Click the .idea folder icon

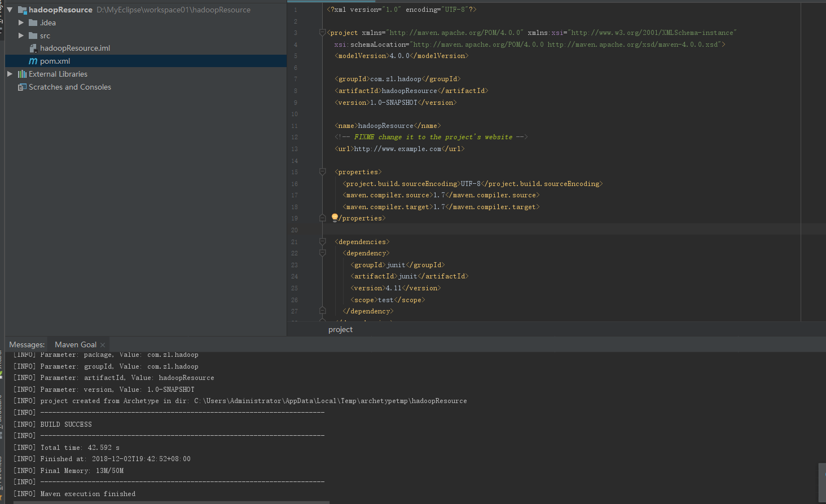[x=33, y=23]
